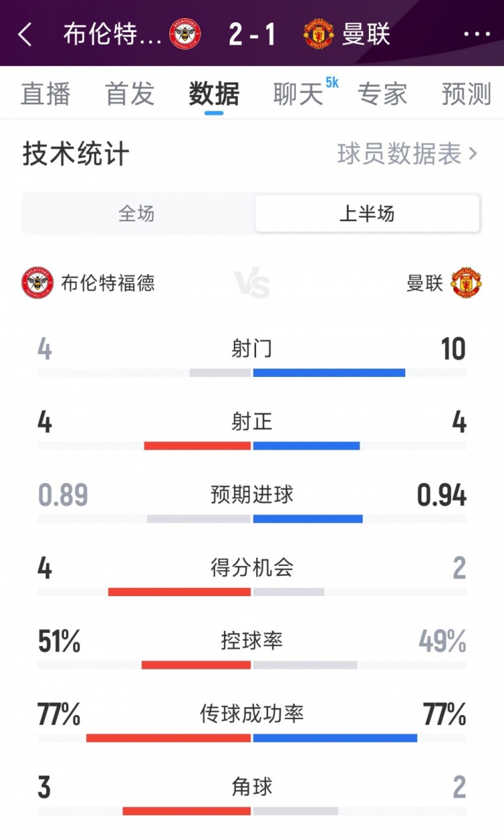The width and height of the screenshot is (504, 838).
Task: Tap the VS icon between teams
Action: coord(252,284)
